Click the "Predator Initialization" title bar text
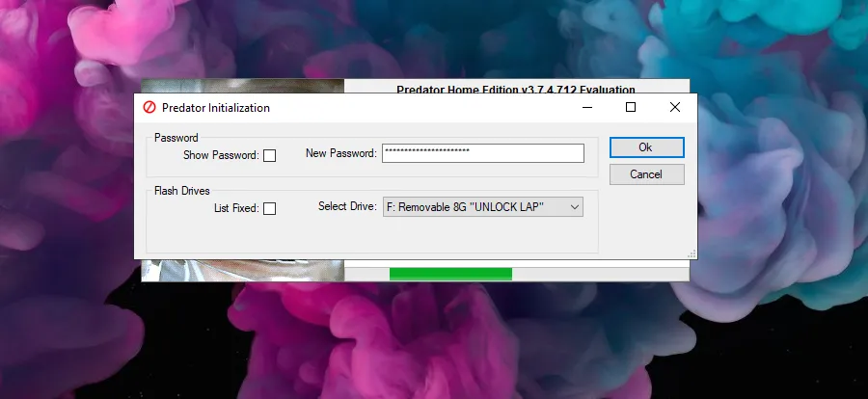Screen dimensions: 868x399 (216, 108)
